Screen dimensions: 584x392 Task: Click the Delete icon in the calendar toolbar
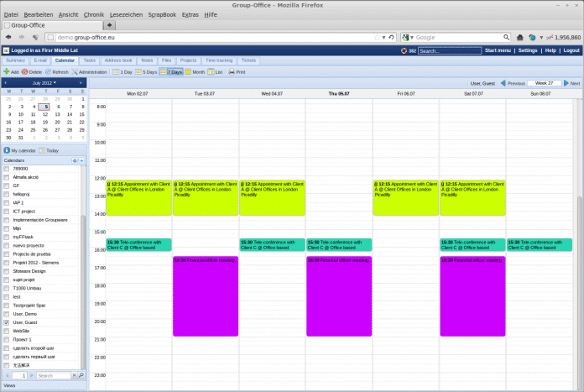[x=25, y=72]
